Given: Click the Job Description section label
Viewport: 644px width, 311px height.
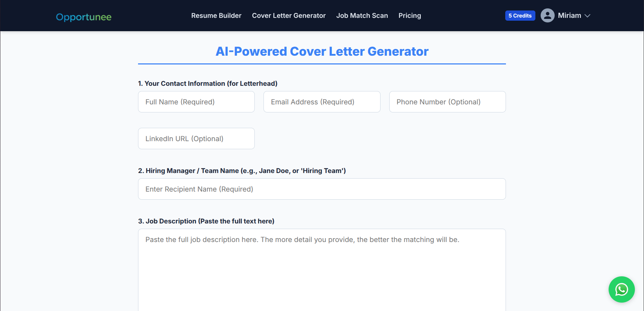Looking at the screenshot, I should pos(206,221).
